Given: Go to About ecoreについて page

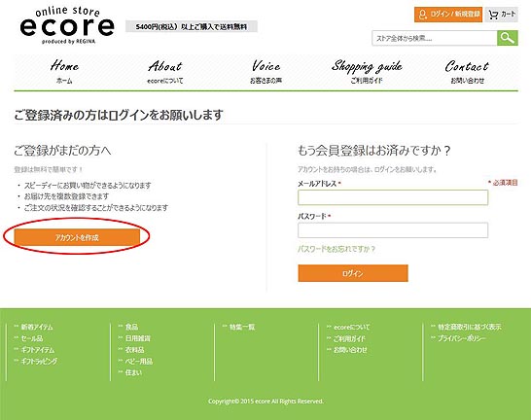Looking at the screenshot, I should [x=165, y=71].
